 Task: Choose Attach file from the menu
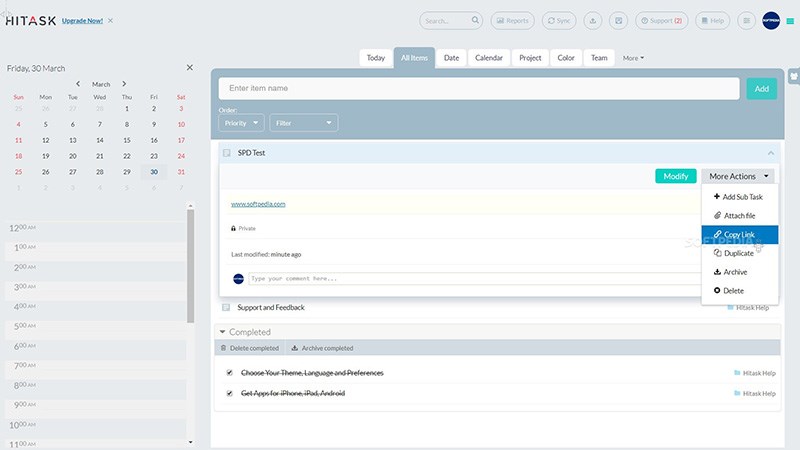tap(739, 216)
